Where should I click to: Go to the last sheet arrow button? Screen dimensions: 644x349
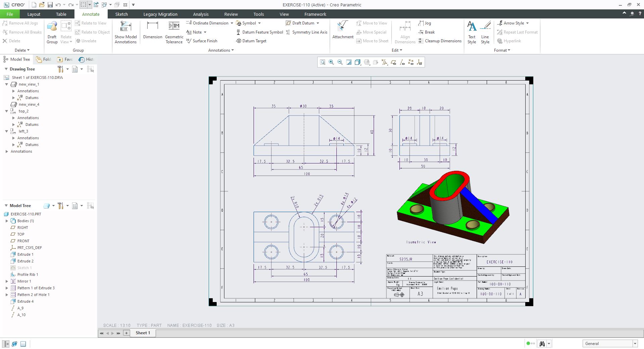tap(118, 333)
